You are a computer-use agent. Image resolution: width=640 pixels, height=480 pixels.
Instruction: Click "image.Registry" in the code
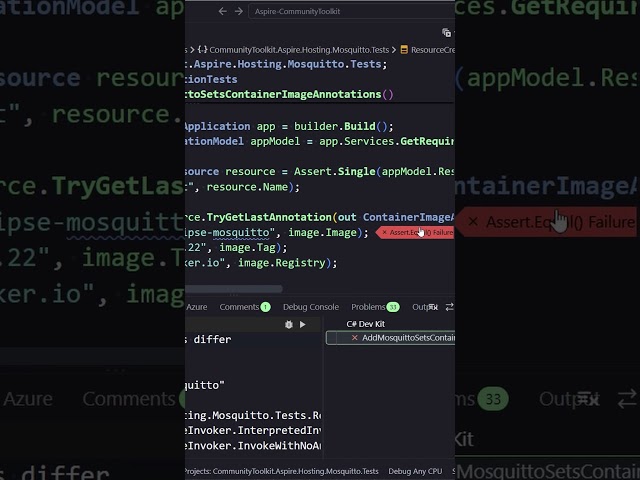click(x=282, y=263)
